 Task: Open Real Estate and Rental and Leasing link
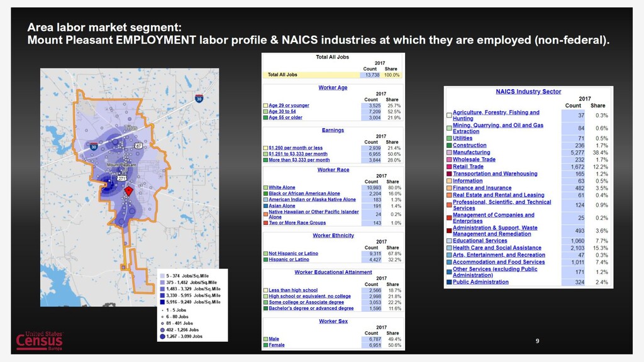coord(498,195)
